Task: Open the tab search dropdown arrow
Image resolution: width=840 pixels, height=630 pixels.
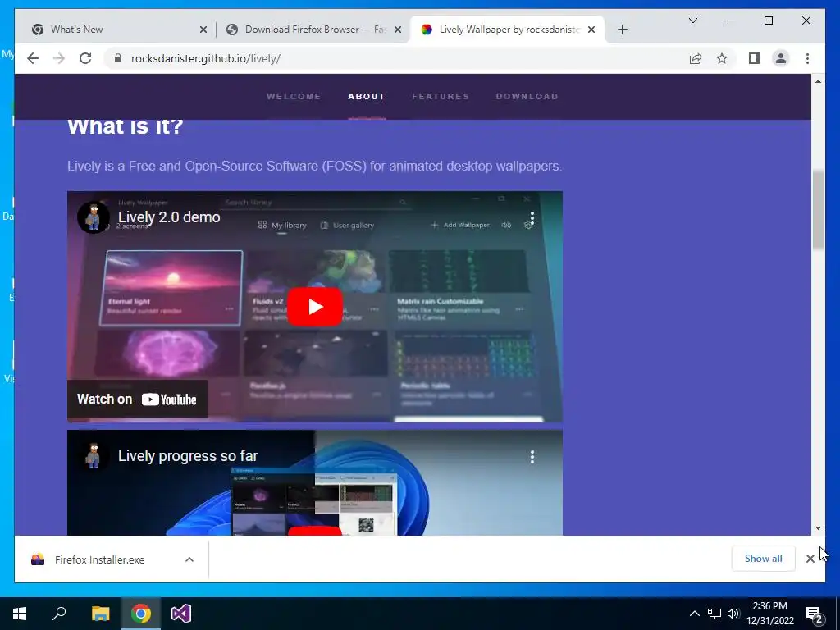Action: tap(692, 21)
